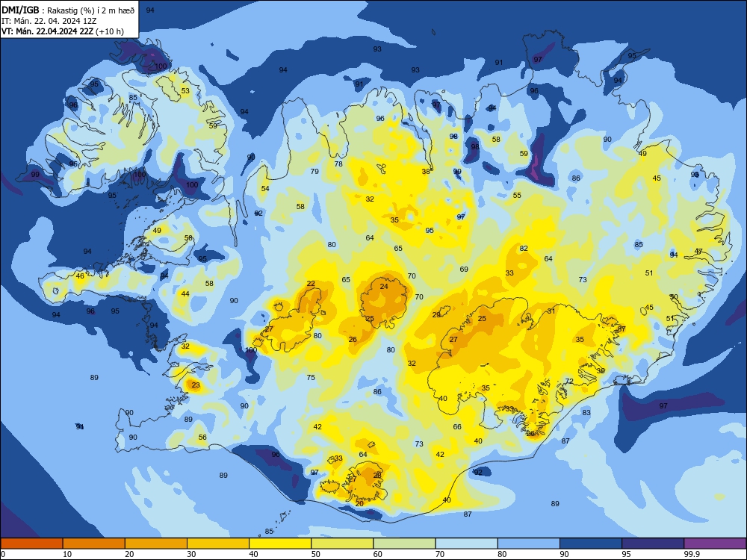Click humidity value 75 on the map

click(x=311, y=377)
